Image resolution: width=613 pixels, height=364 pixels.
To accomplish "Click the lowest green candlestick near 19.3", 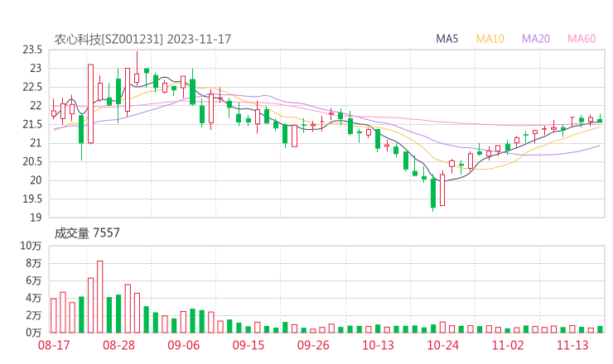I will [433, 193].
